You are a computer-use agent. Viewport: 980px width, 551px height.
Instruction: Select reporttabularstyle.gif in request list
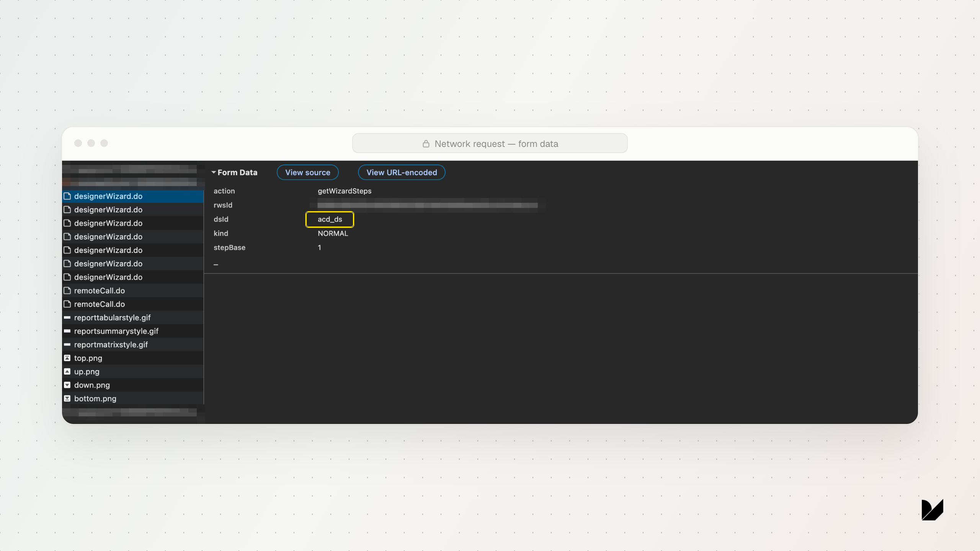[x=133, y=318]
